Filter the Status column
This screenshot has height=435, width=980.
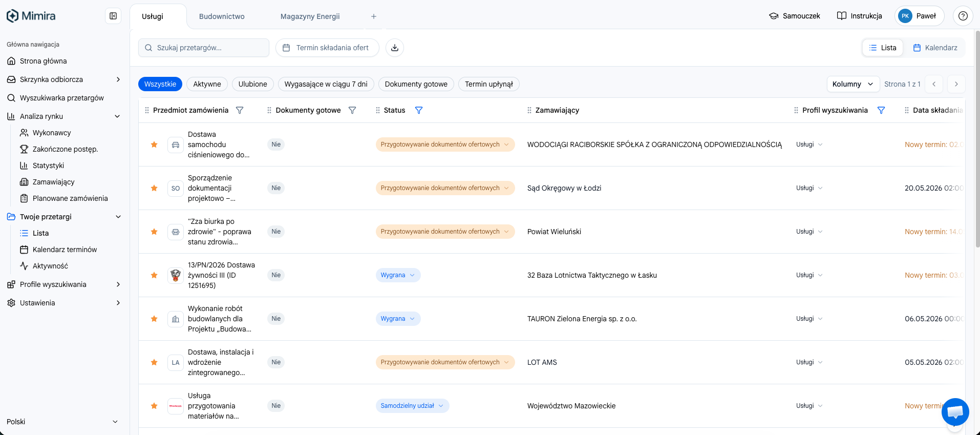point(419,110)
